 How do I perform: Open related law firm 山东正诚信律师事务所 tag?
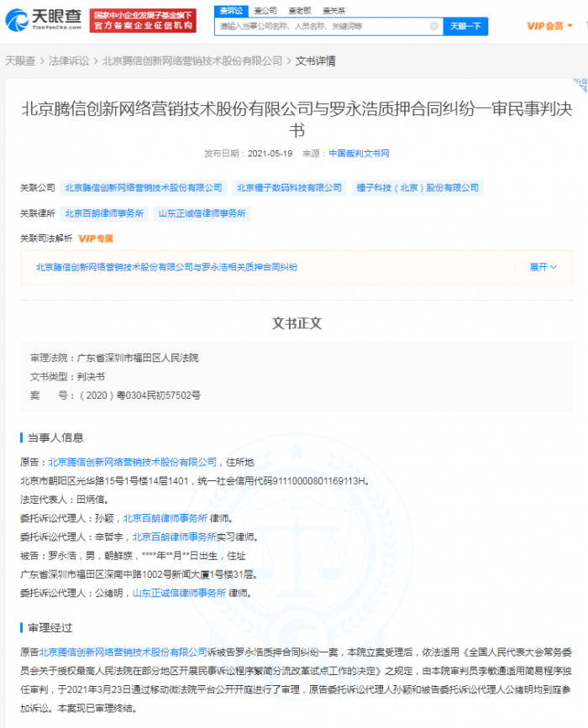(x=202, y=213)
